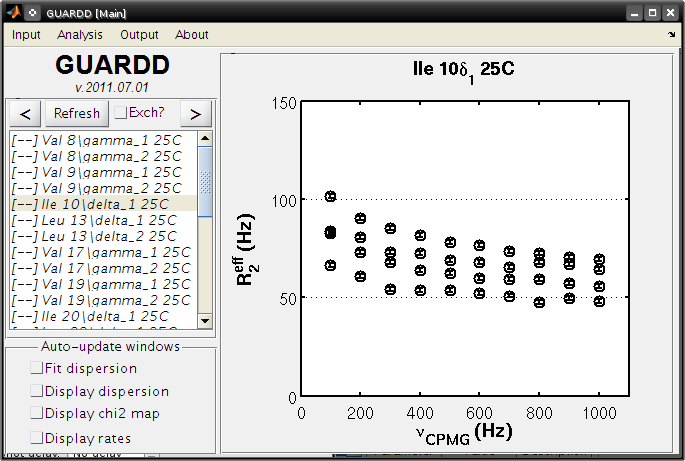Image resolution: width=685 pixels, height=461 pixels.
Task: Click the y-axis tick label 150
Action: coord(284,104)
